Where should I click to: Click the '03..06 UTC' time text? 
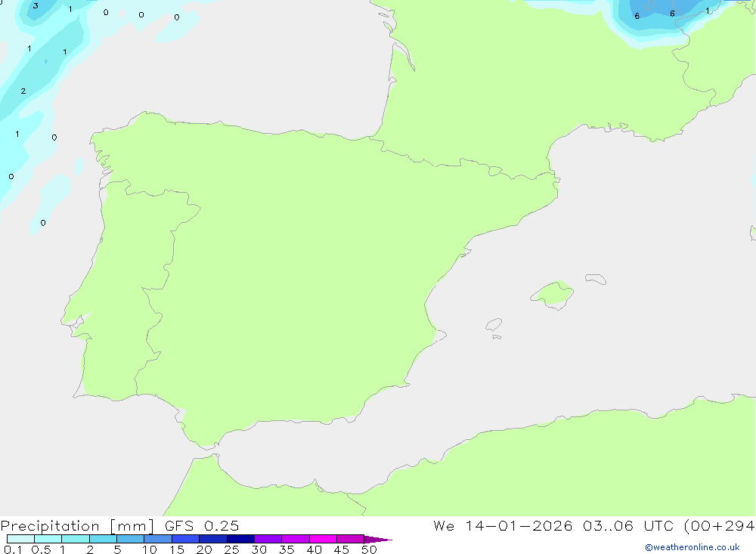tap(627, 525)
